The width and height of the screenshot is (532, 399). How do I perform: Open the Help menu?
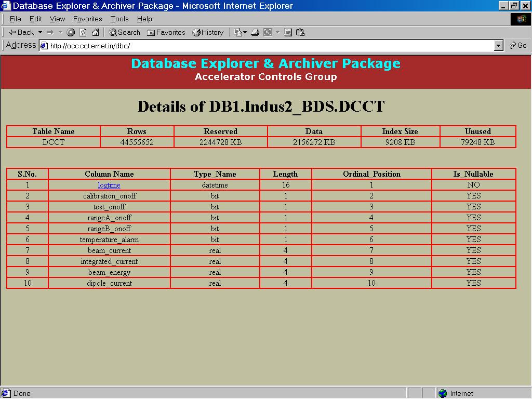pos(144,19)
